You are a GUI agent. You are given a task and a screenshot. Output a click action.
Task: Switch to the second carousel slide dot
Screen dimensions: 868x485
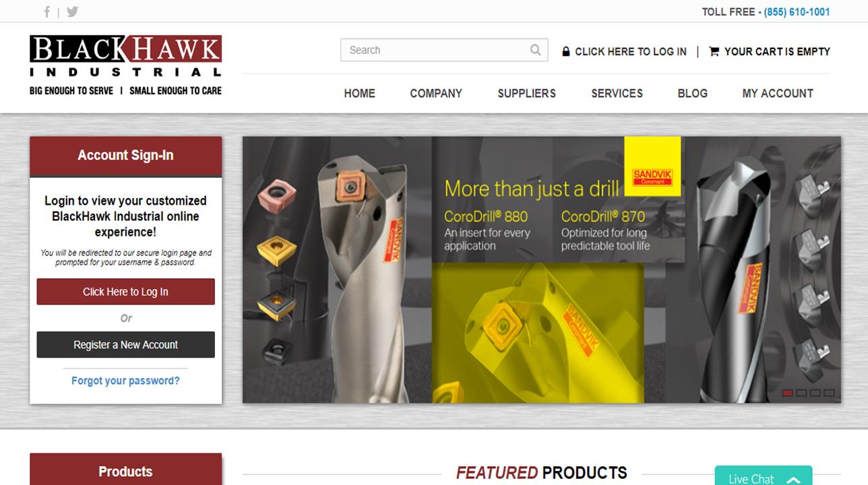point(801,393)
